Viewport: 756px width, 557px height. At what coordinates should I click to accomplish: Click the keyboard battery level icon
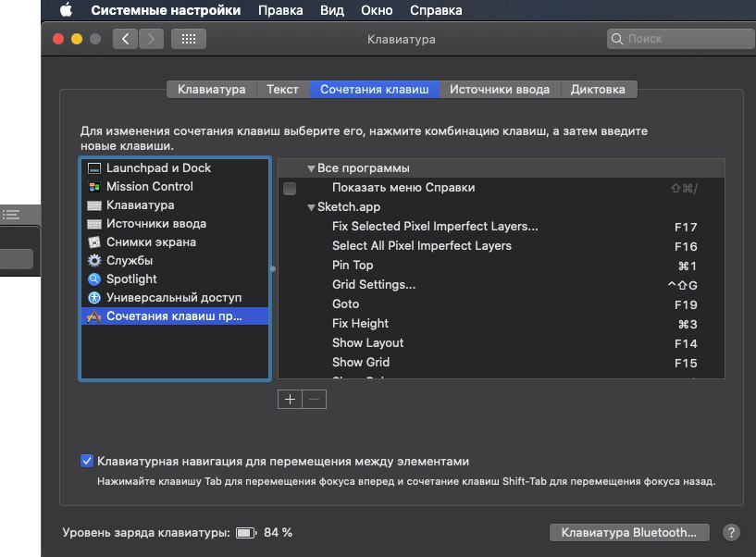tap(246, 533)
